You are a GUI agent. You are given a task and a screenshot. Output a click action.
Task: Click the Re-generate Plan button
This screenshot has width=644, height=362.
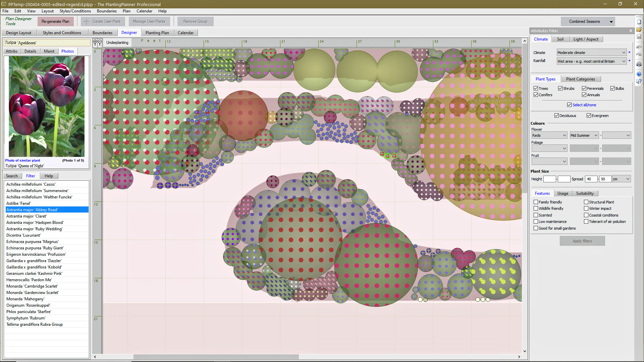(55, 21)
